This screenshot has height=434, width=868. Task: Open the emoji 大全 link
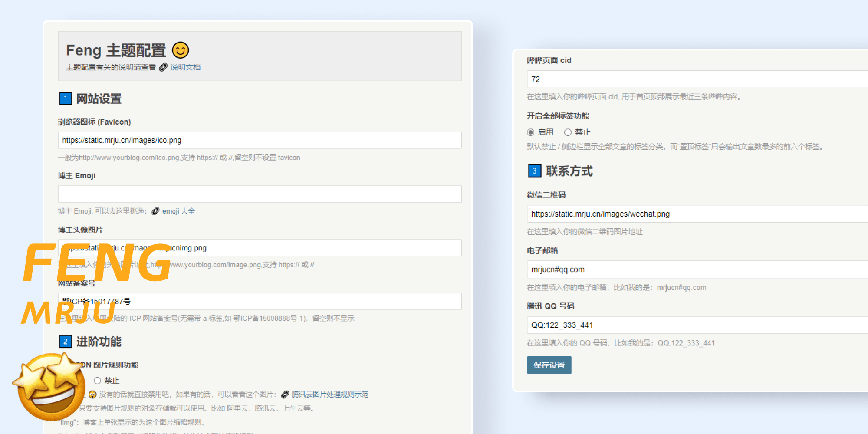178,211
